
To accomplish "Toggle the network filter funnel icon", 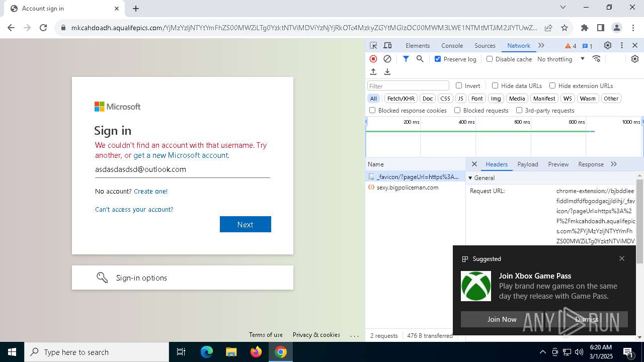I will point(406,59).
